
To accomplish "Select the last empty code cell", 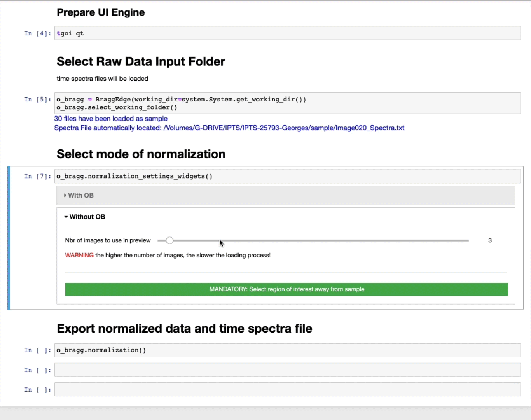I will tap(287, 390).
